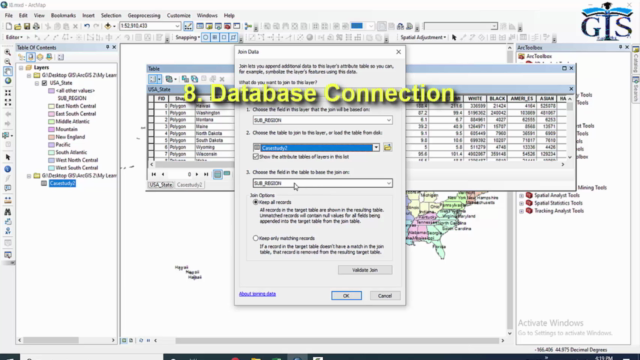Click the New England legend color swatch

pyautogui.click(x=51, y=137)
